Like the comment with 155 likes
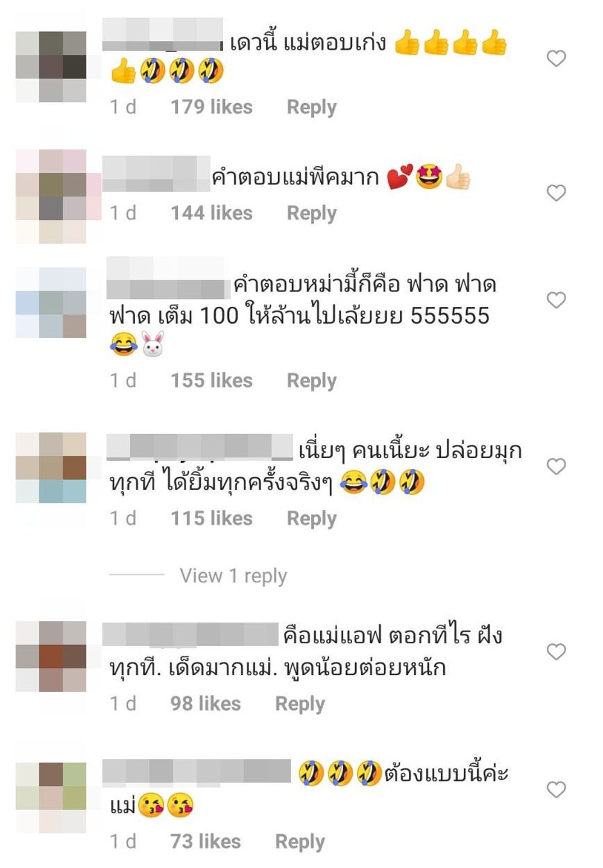603x868 pixels. point(556,300)
